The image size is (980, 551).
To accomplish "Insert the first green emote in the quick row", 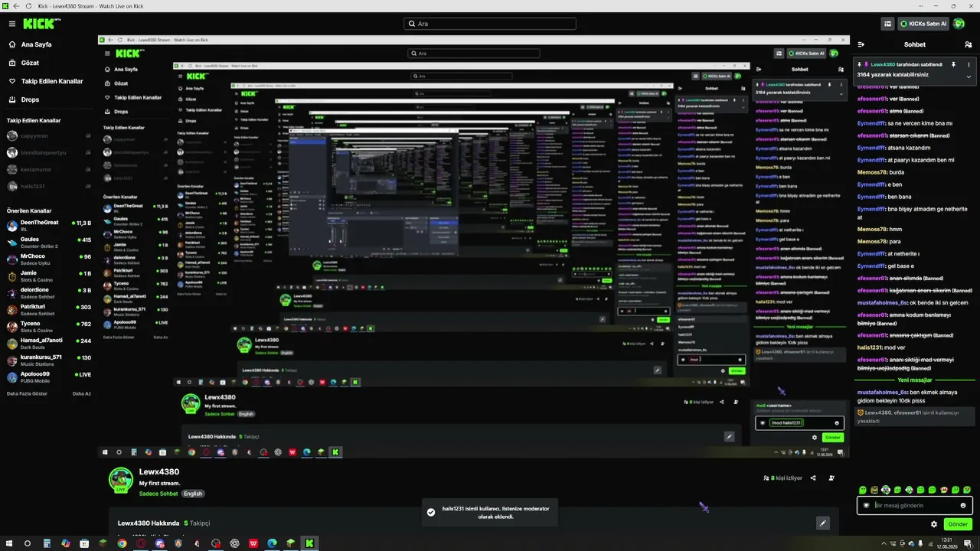I will click(x=863, y=490).
